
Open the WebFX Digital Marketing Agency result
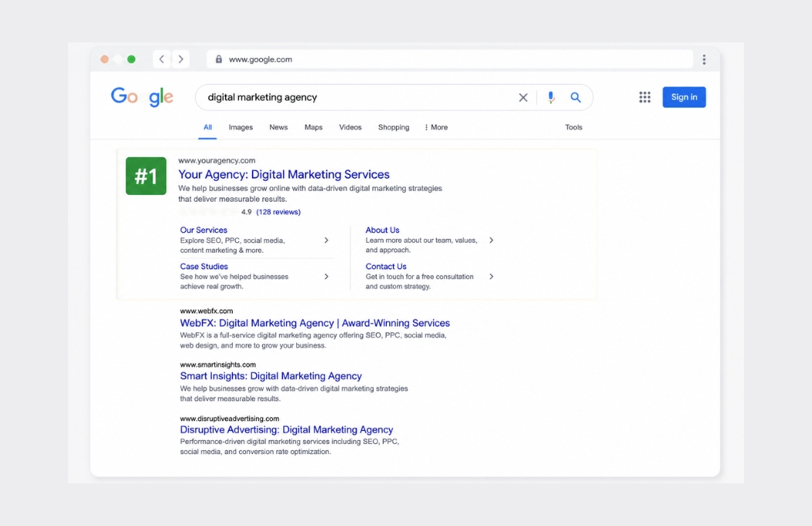[x=315, y=323]
